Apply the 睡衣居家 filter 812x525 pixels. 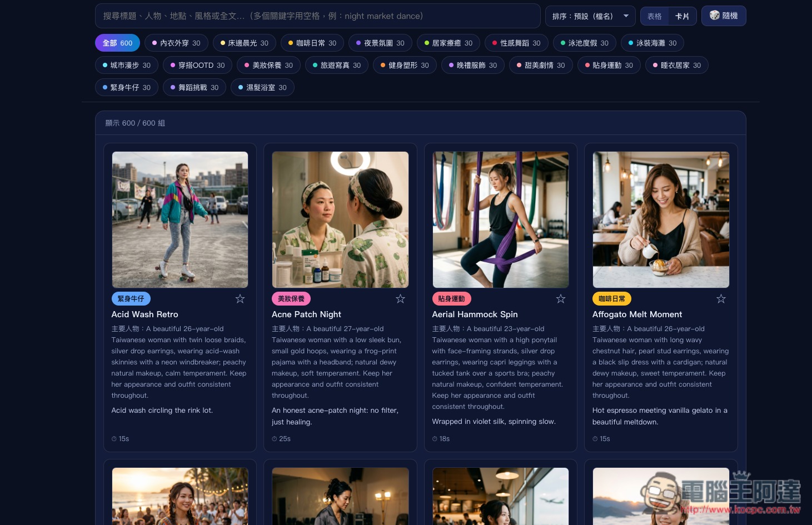coord(677,66)
